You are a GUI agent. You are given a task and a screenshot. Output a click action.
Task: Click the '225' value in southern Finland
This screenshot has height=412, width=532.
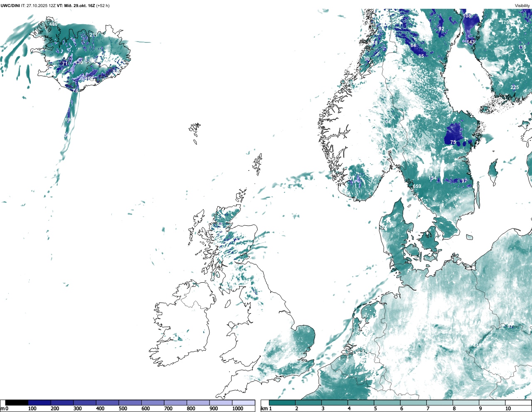click(515, 87)
